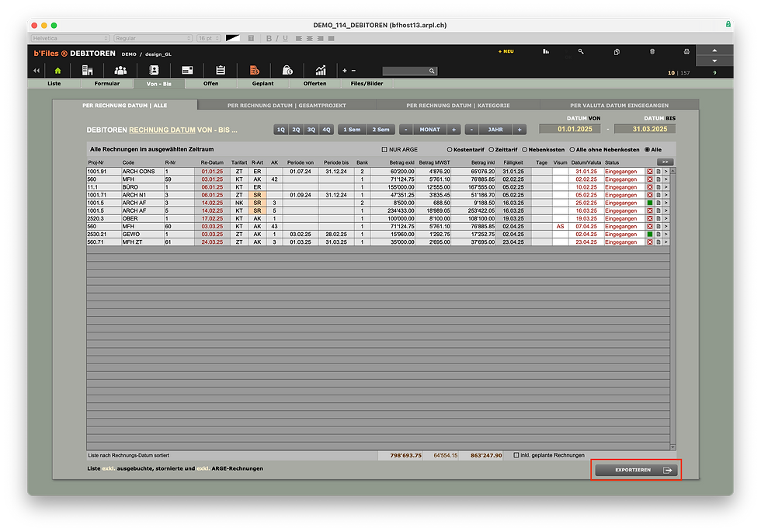Screen dimensions: 761x532
Task: Open the money bag module icon
Action: point(287,71)
